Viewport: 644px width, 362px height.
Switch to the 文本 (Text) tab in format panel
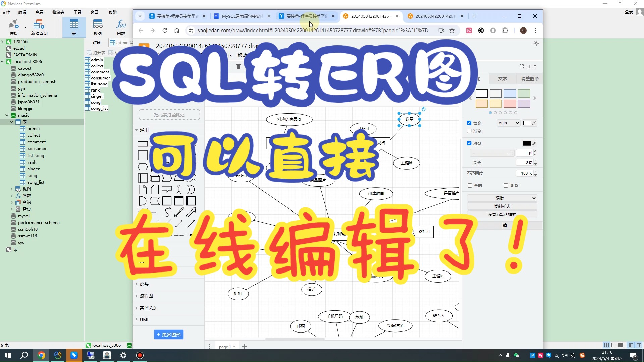coord(502,79)
